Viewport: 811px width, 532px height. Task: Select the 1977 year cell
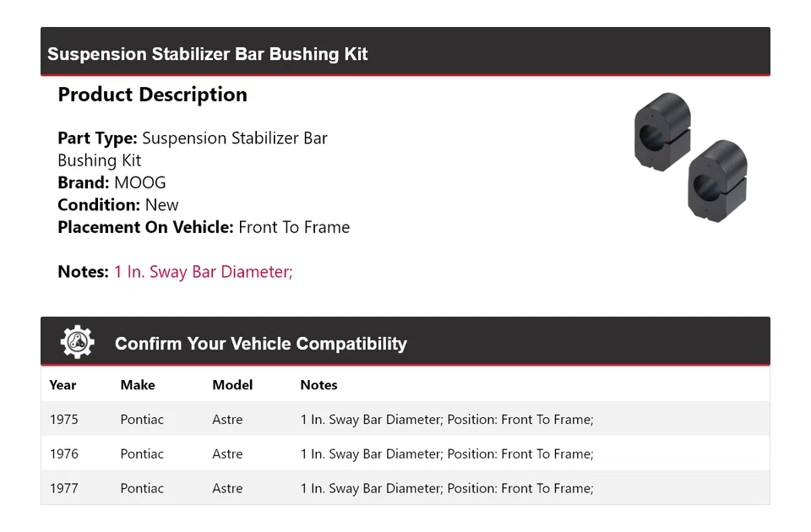tap(63, 488)
